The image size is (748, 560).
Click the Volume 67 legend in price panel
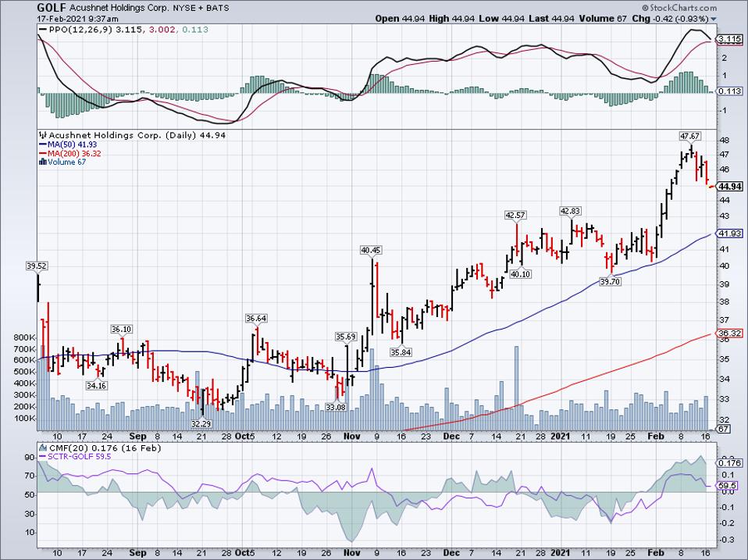[x=67, y=162]
